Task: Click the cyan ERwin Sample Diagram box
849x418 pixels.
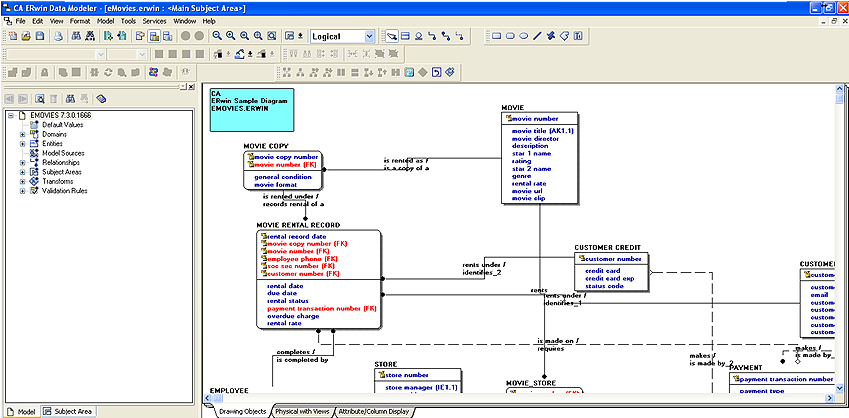Action: point(245,110)
